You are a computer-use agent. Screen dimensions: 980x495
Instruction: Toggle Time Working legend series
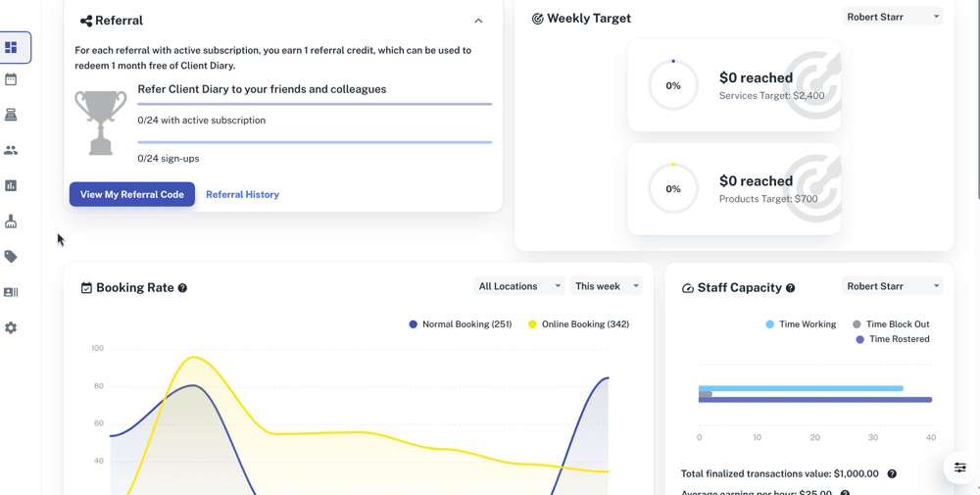(801, 324)
